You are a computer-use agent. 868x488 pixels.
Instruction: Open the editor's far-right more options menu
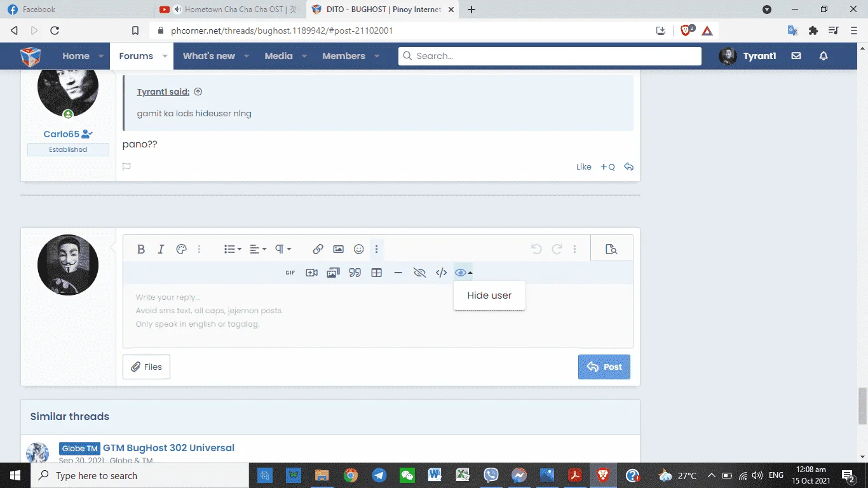tap(575, 249)
